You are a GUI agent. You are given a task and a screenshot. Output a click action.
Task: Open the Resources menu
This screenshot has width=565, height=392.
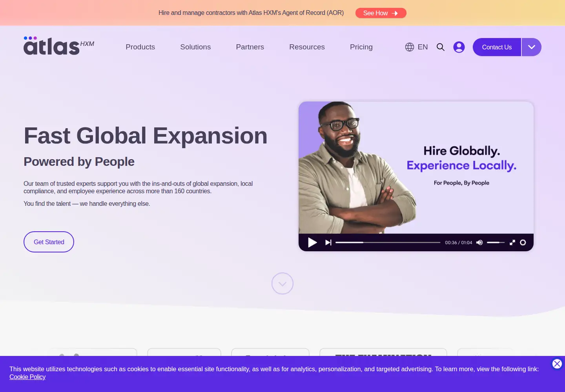point(307,47)
